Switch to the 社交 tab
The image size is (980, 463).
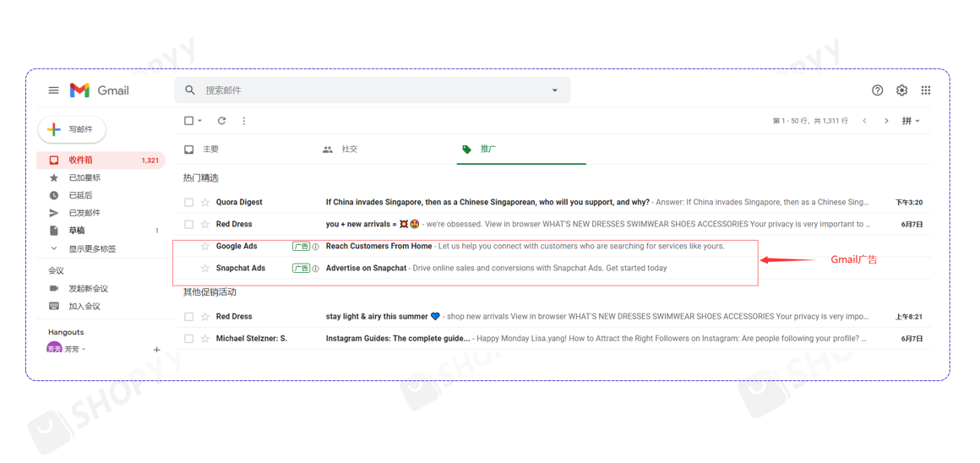coord(349,150)
